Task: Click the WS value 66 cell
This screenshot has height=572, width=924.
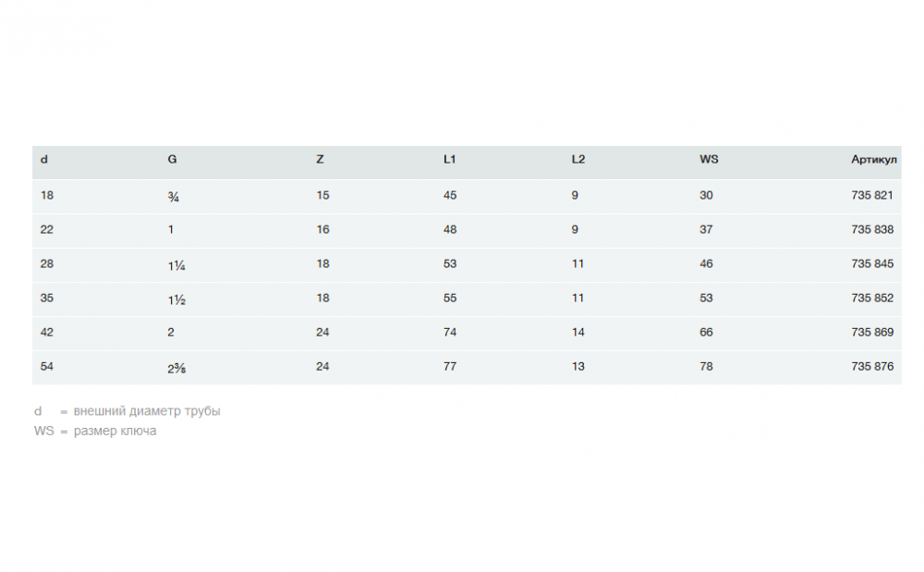Action: [x=706, y=333]
